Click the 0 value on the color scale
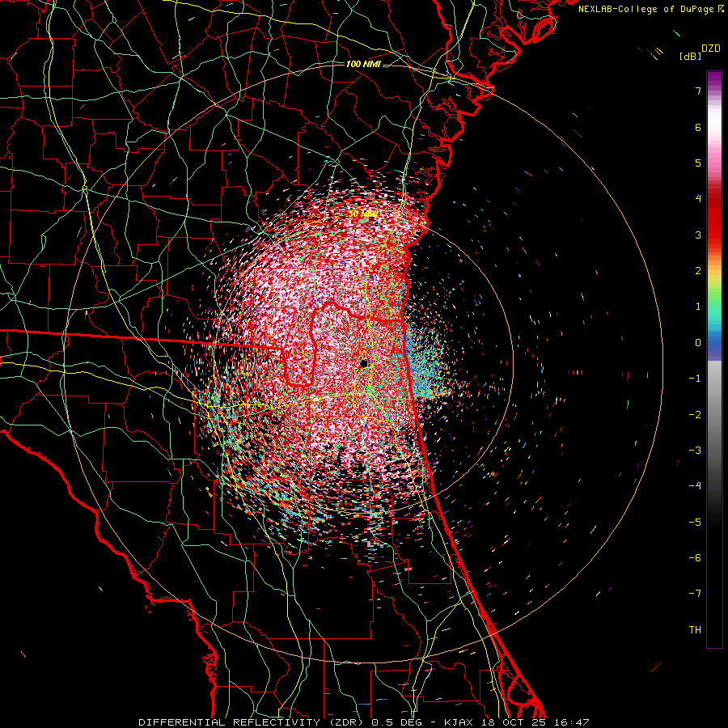728x728 pixels. (698, 343)
